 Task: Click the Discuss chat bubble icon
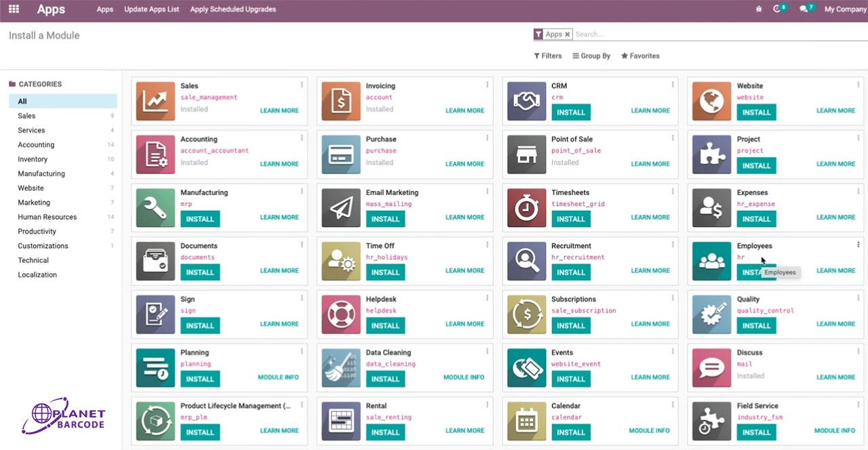[712, 368]
